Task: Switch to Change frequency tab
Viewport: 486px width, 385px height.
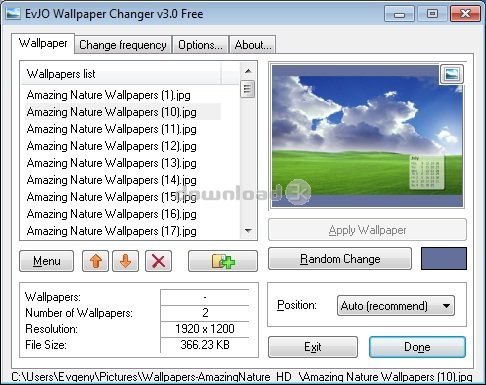Action: pyautogui.click(x=123, y=45)
